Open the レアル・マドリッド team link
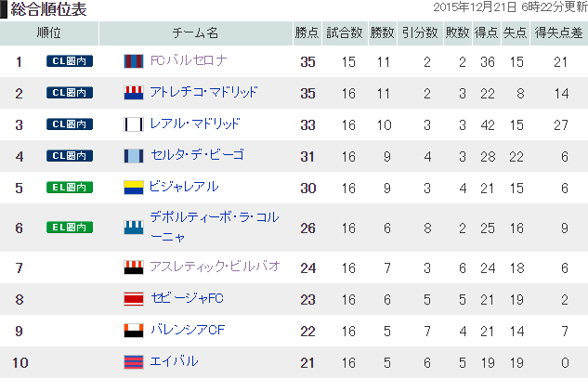Image resolution: width=588 pixels, height=378 pixels. pos(195,124)
